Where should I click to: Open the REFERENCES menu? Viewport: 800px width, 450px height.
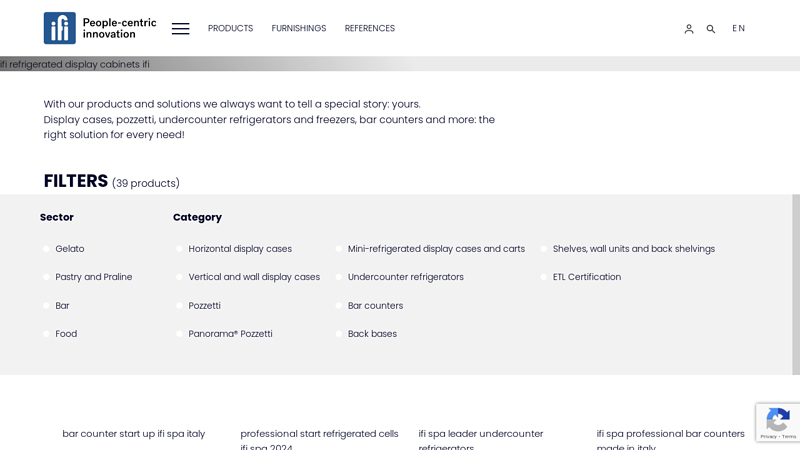[x=369, y=29]
